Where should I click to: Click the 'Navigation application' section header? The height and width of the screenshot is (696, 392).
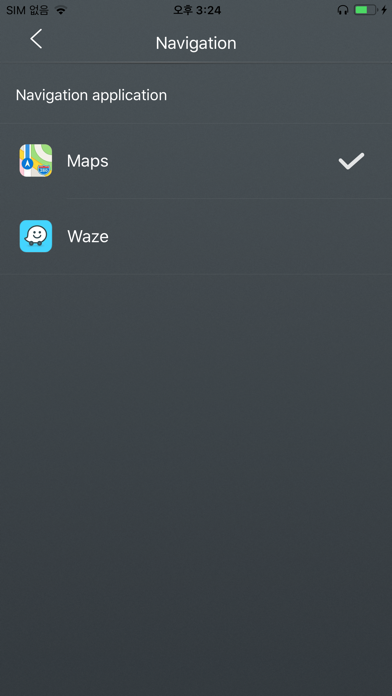tap(91, 95)
